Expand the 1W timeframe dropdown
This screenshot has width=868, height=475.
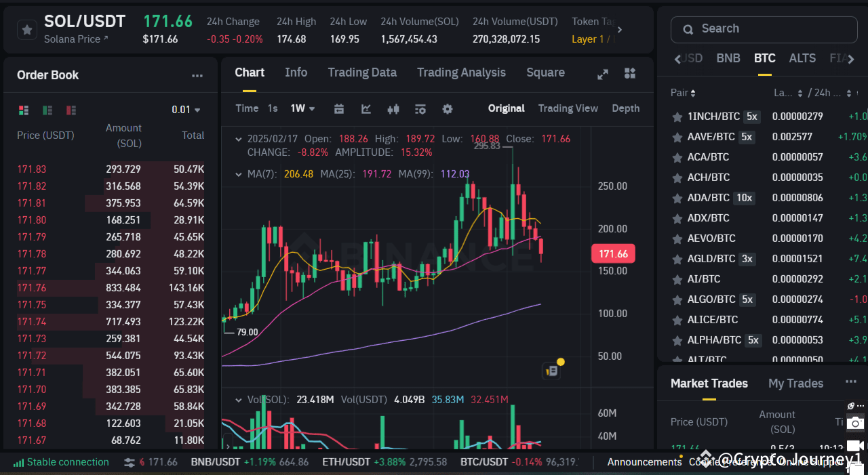click(x=302, y=108)
